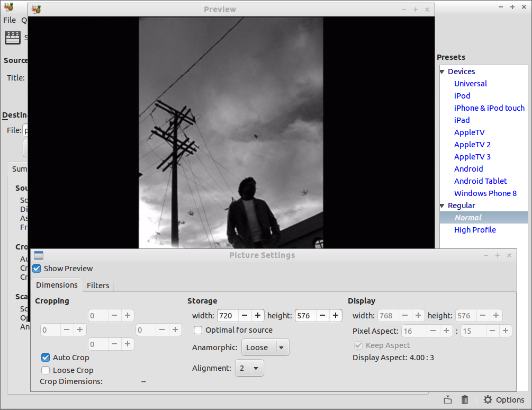Decrease Display height with minus button
The image size is (532, 410).
(x=483, y=316)
